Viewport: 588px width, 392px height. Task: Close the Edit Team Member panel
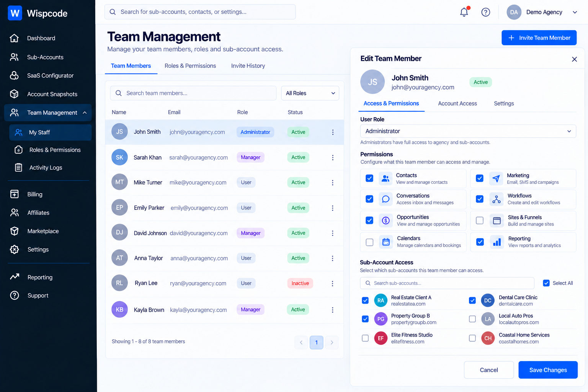pyautogui.click(x=574, y=59)
